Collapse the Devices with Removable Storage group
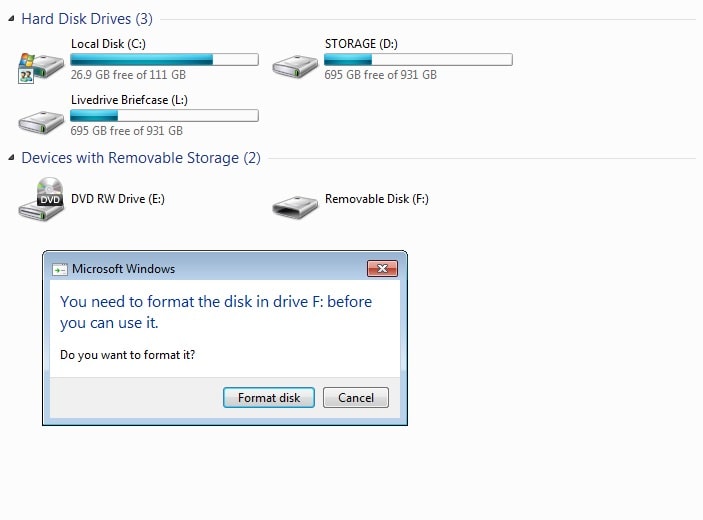 click(11, 158)
